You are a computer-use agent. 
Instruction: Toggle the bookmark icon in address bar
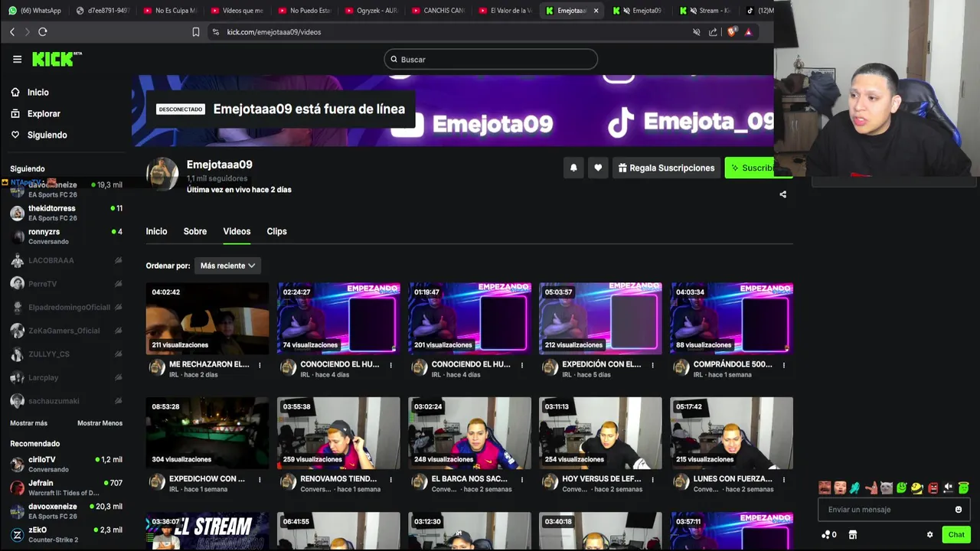[x=196, y=32]
